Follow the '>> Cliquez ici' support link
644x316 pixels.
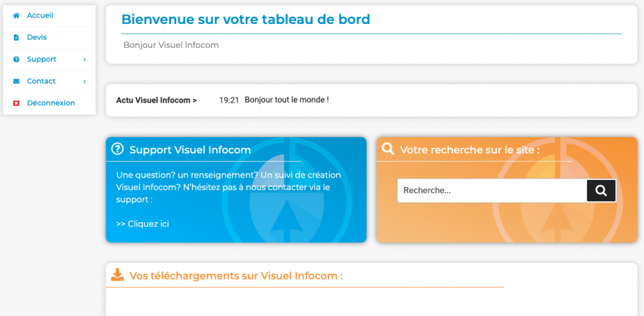[143, 223]
